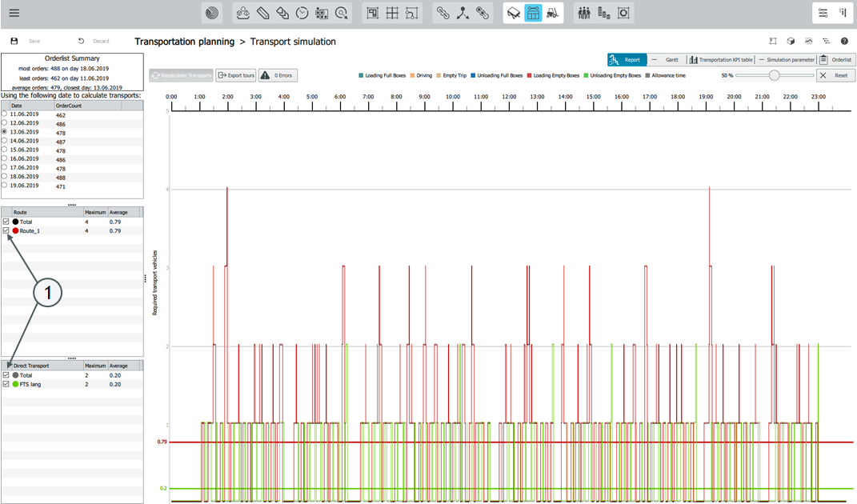Image resolution: width=857 pixels, height=504 pixels.
Task: Open the line chart view icon
Action: (x=808, y=41)
